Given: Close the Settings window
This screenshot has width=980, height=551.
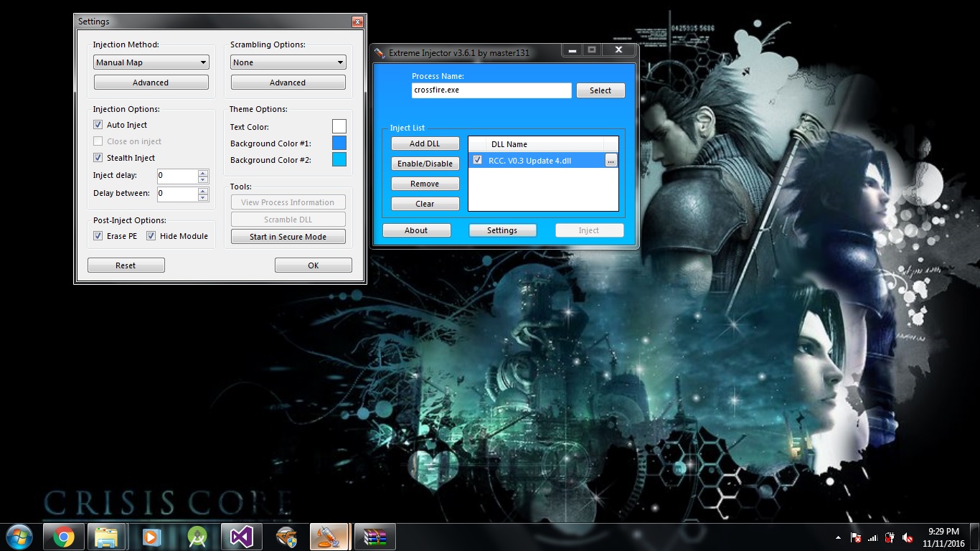Looking at the screenshot, I should pyautogui.click(x=357, y=22).
